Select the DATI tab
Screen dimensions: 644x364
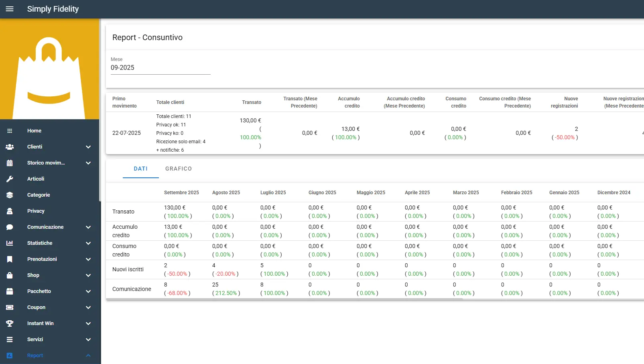140,169
